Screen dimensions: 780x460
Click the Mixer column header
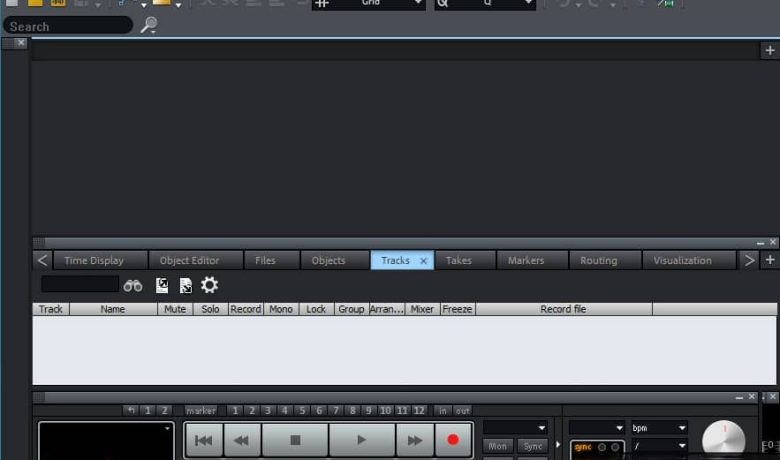coord(422,309)
